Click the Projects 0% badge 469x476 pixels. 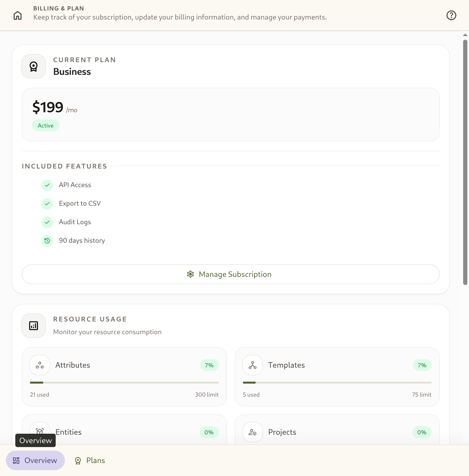422,432
